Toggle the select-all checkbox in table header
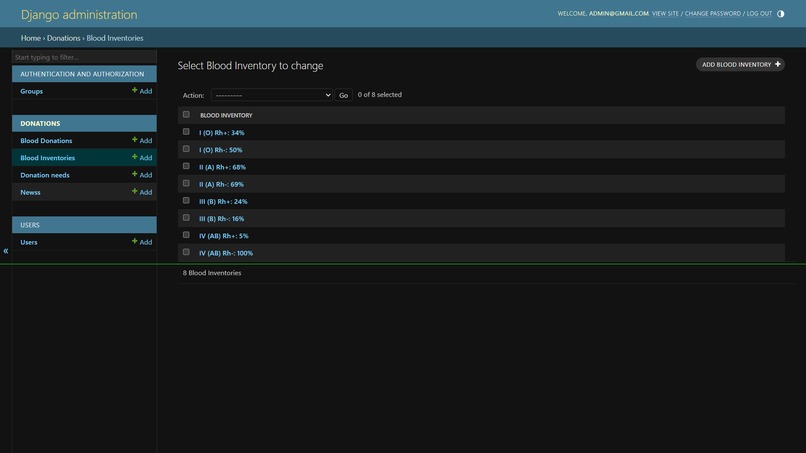Screen dimensions: 806x453 click(186, 115)
